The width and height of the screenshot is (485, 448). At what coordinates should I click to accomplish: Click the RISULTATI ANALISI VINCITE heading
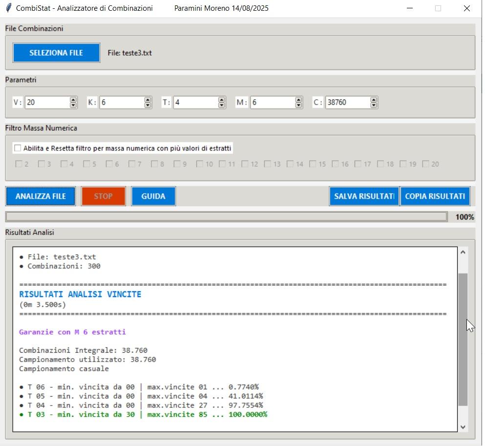pos(80,295)
